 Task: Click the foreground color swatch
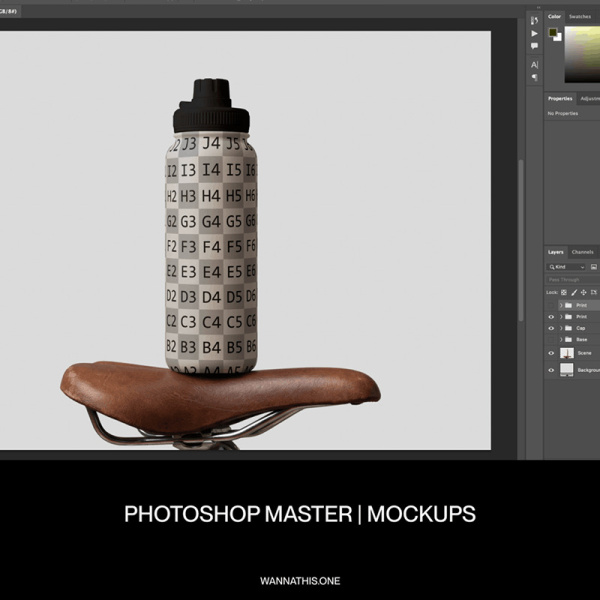point(552,32)
